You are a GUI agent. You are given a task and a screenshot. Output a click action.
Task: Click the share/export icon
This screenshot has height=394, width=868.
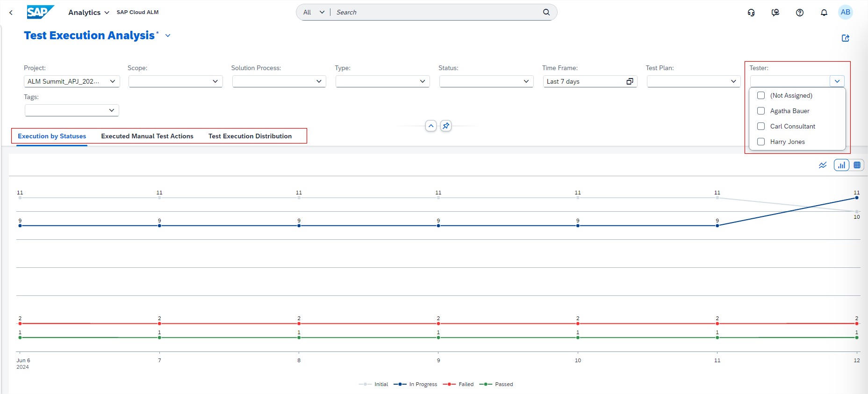pyautogui.click(x=845, y=38)
